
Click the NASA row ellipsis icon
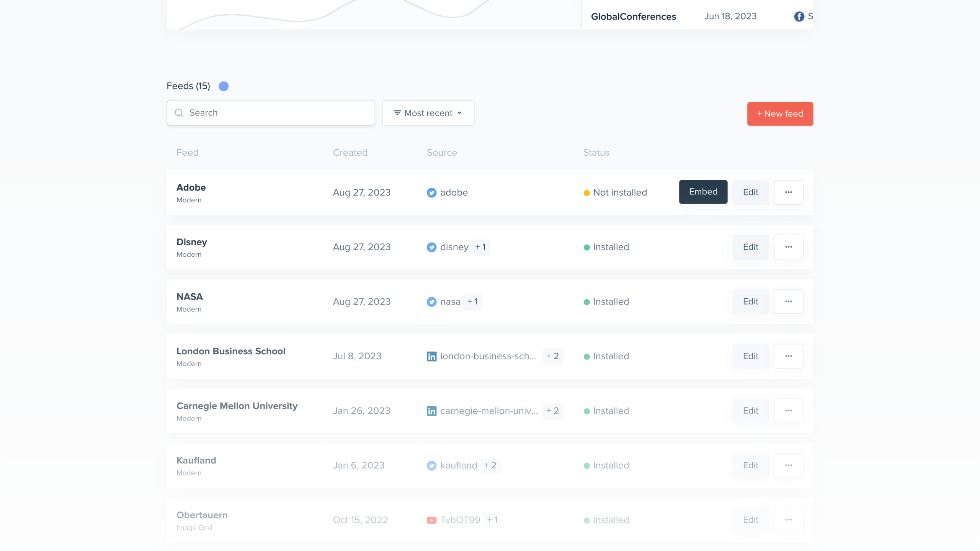click(788, 302)
